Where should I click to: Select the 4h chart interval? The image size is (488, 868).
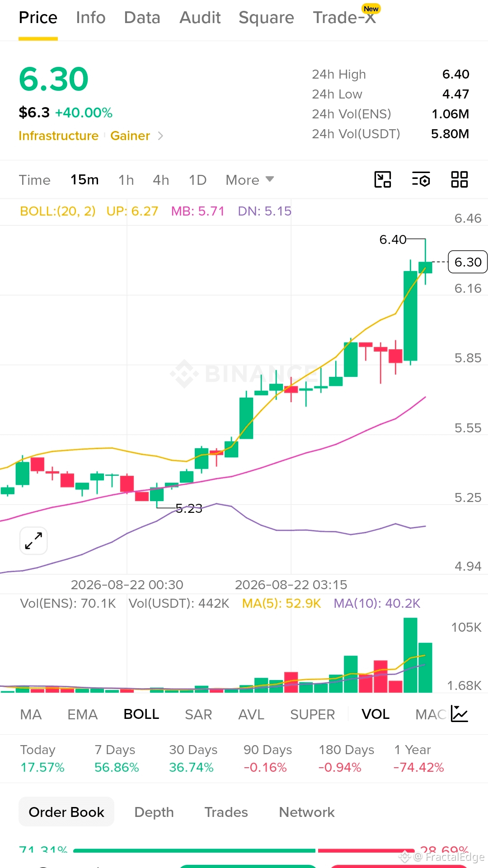[x=161, y=180]
